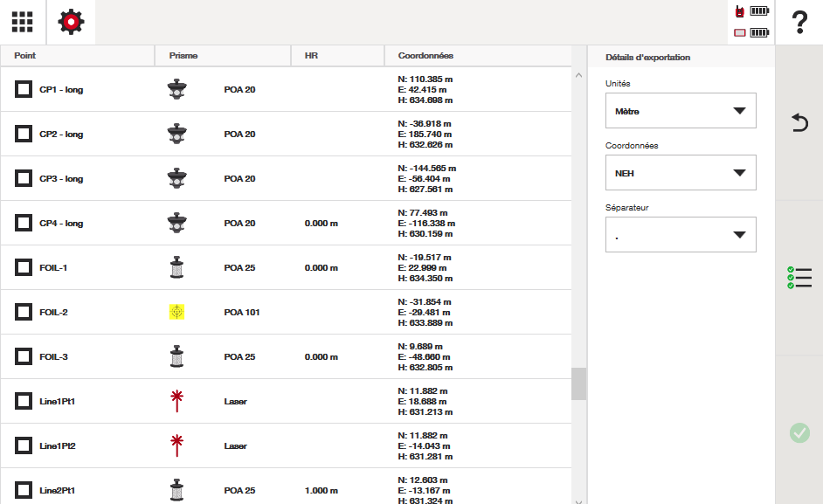
Task: Tick the FOIL-1 point checkbox
Action: 24,267
